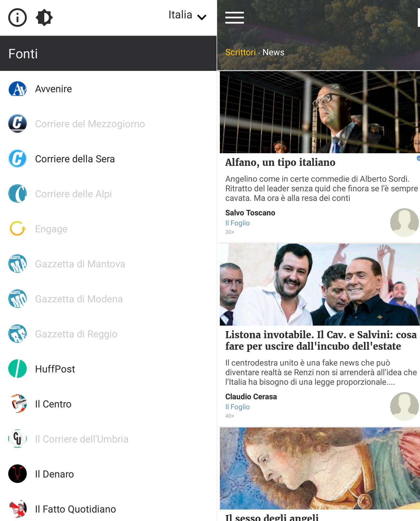
Task: Open Claudio Cerasa's avatar
Action: [x=404, y=406]
